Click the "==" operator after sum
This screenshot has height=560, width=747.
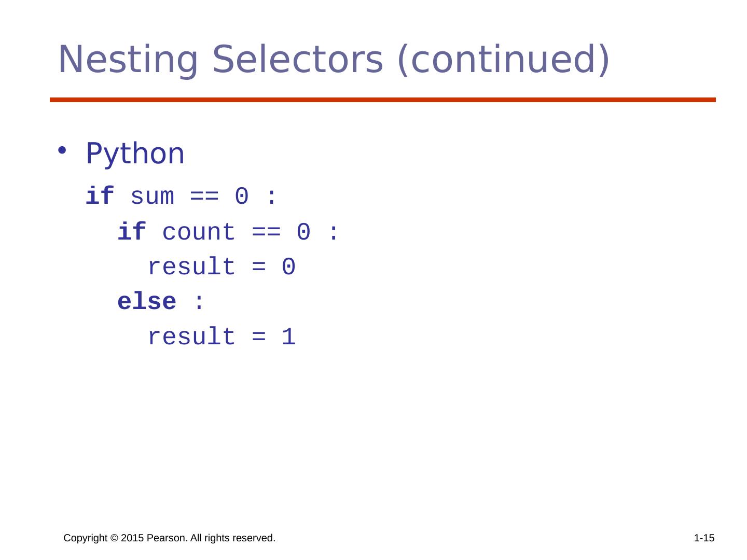click(205, 197)
